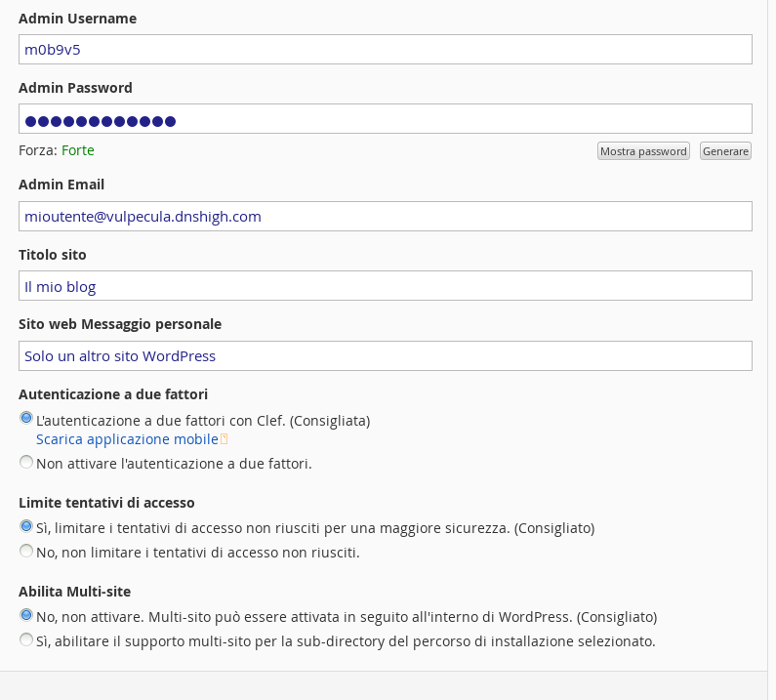Viewport: 776px width, 700px height.
Task: Click the Mostra password button
Action: [643, 151]
